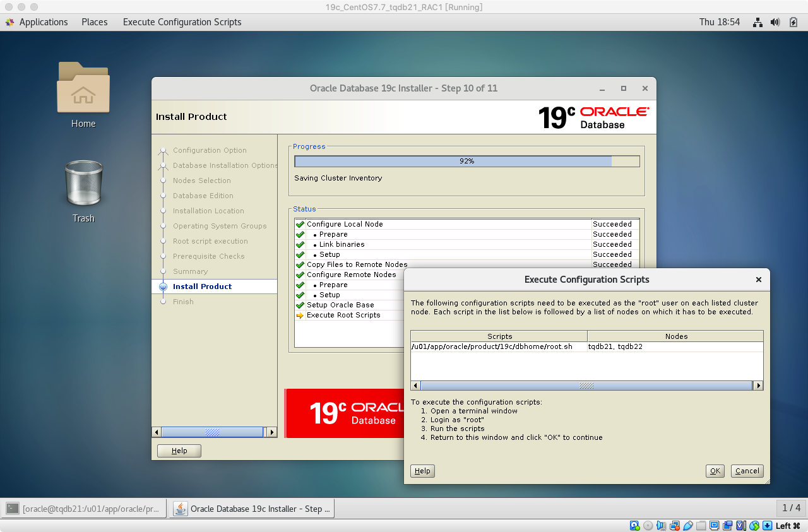The height and width of the screenshot is (532, 808).
Task: Click VirtualBox recording status icon
Action: [x=727, y=526]
